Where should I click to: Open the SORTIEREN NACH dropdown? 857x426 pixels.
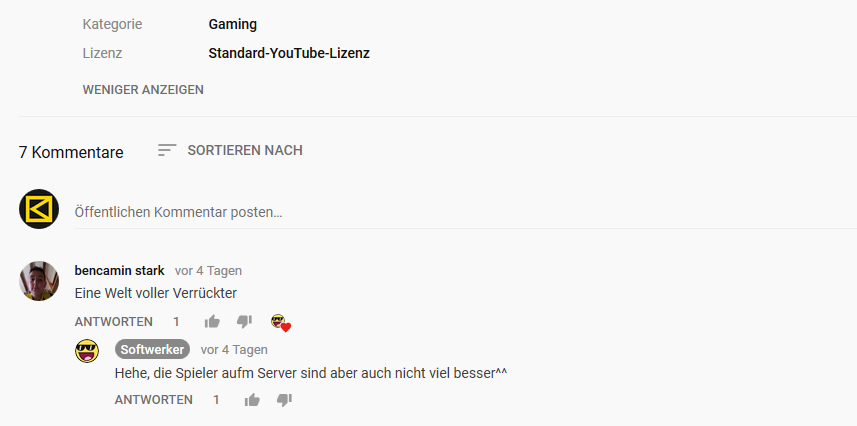230,150
